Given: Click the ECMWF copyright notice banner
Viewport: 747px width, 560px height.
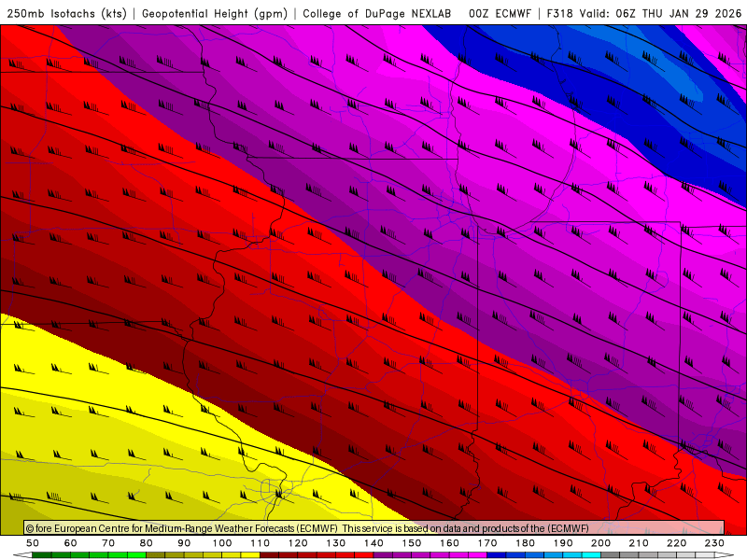Looking at the screenshot, I should tap(374, 528).
